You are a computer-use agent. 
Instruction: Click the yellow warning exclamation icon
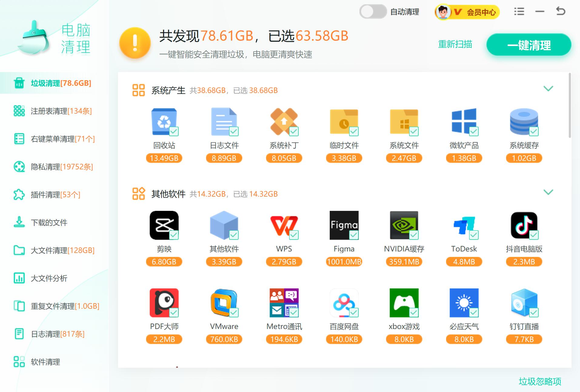point(135,43)
